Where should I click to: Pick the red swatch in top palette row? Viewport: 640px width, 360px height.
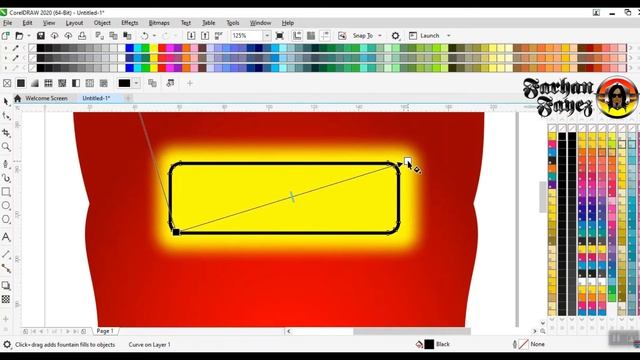162,48
